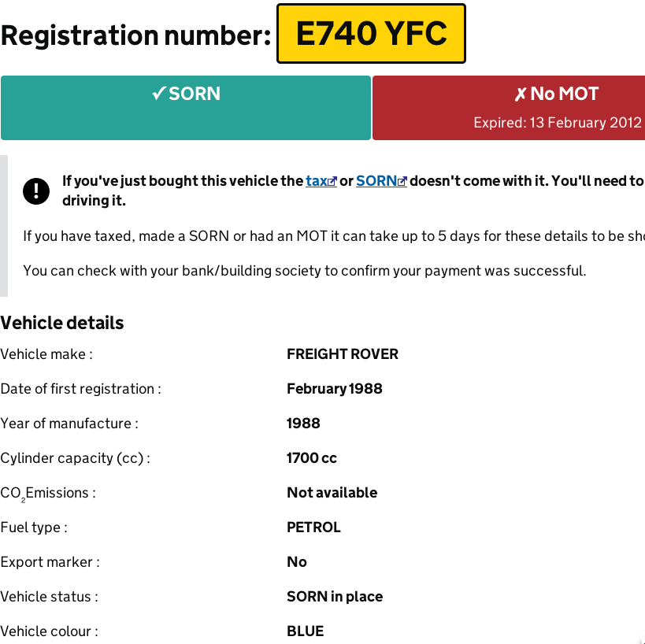The height and width of the screenshot is (644, 645).
Task: Click the 1700 cc cylinder capacity value
Action: pyautogui.click(x=312, y=458)
